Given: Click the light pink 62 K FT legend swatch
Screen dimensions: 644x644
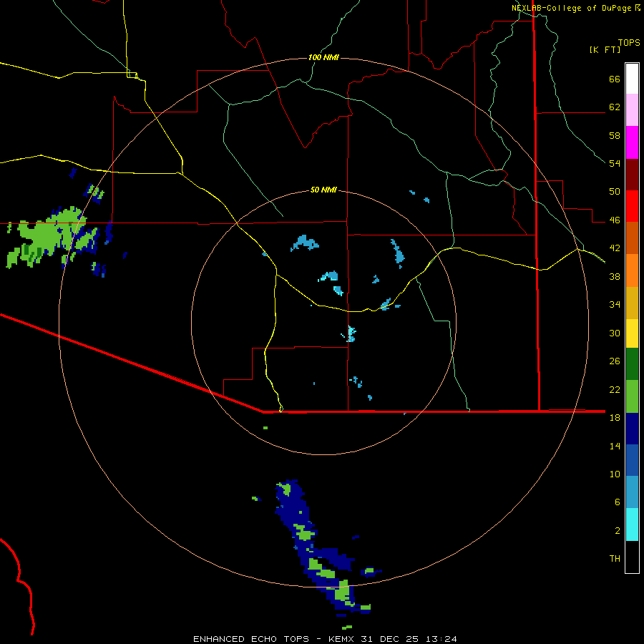Looking at the screenshot, I should pyautogui.click(x=632, y=110).
